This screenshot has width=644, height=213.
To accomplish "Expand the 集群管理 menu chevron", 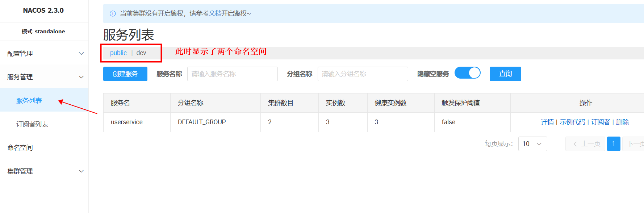I will coord(81,171).
